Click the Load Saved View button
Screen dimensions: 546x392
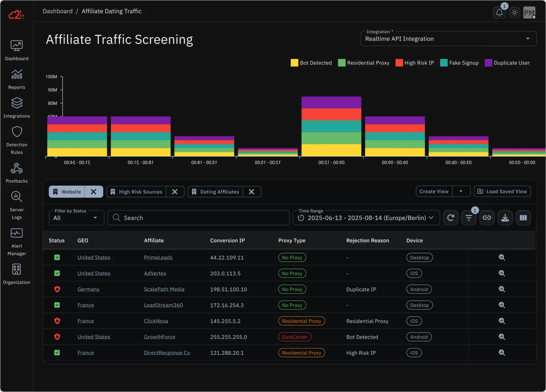point(502,192)
